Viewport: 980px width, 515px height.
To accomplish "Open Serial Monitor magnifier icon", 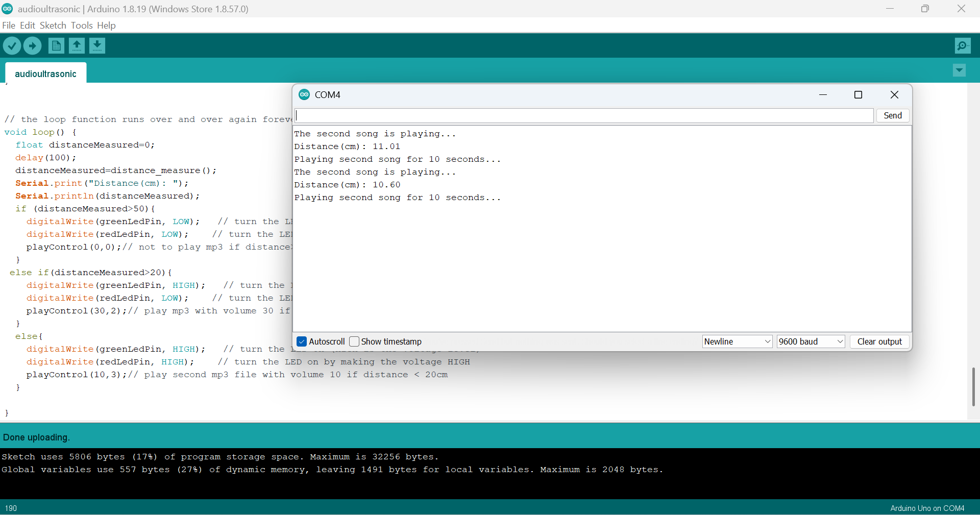I will tap(963, 46).
